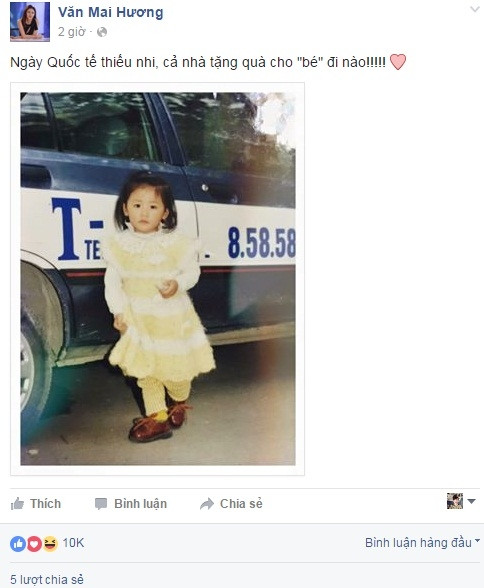
Task: Open the 5 lượt chia sẻ link
Action: [47, 579]
